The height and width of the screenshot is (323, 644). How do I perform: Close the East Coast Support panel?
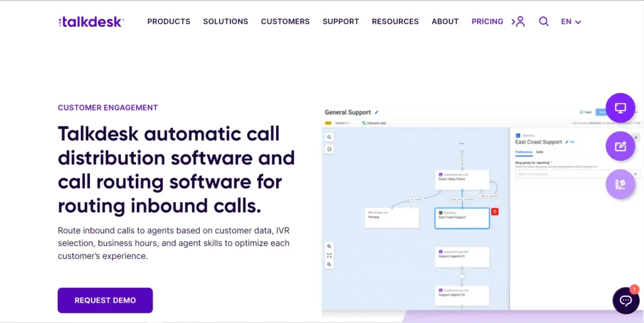[636, 137]
